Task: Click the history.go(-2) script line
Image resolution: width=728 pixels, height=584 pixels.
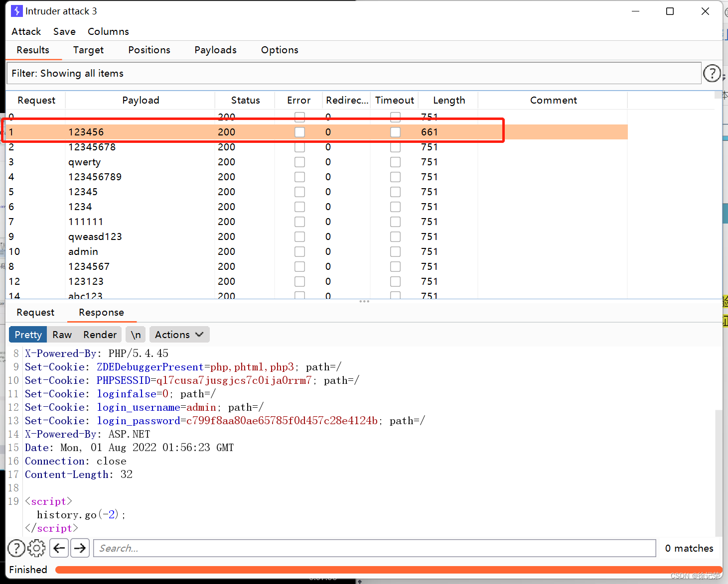Action: (x=81, y=515)
